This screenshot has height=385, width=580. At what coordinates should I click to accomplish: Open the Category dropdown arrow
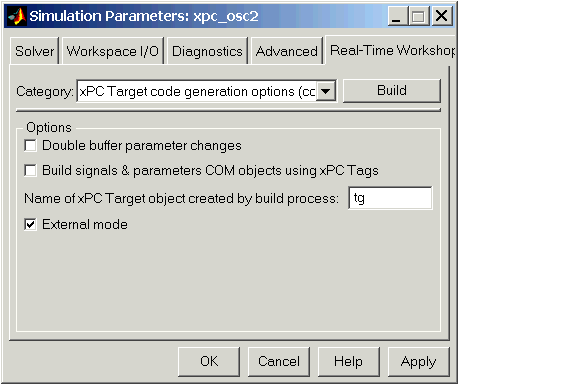point(326,91)
